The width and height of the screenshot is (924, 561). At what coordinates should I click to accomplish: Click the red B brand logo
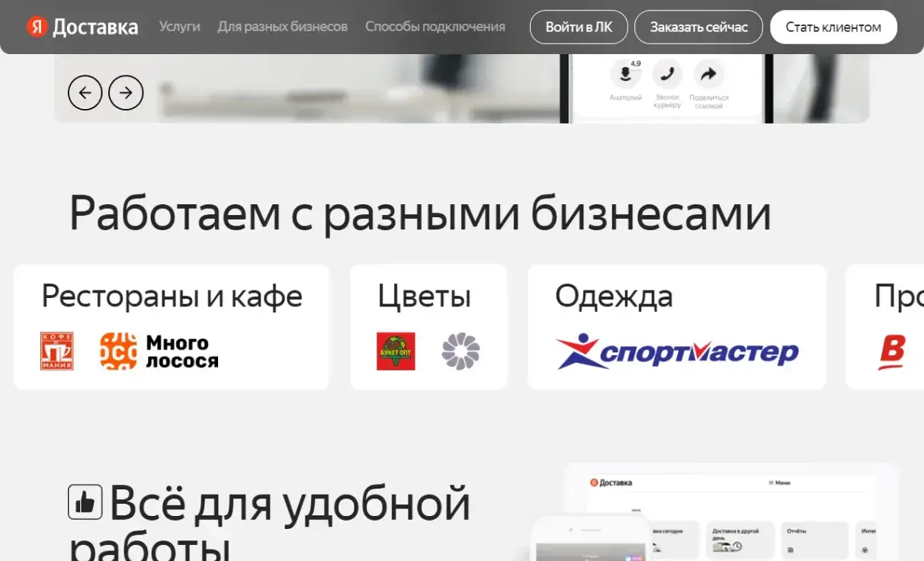point(891,351)
